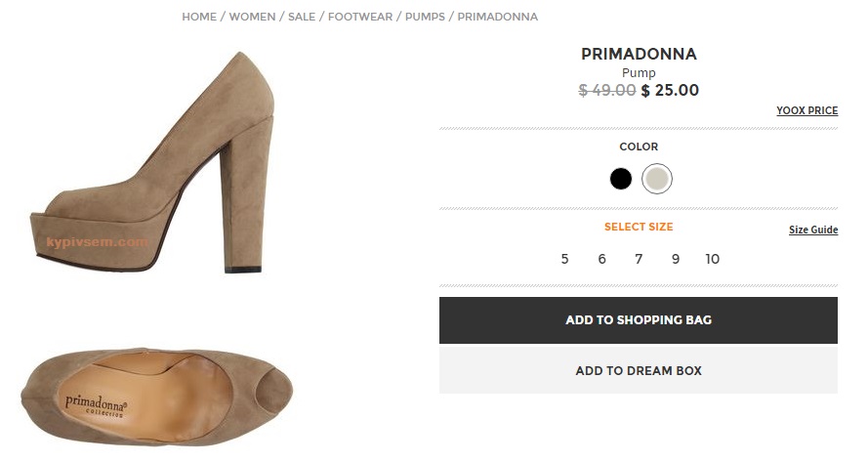Open the WOMEN breadcrumb link
This screenshot has width=868, height=462.
pyautogui.click(x=252, y=17)
